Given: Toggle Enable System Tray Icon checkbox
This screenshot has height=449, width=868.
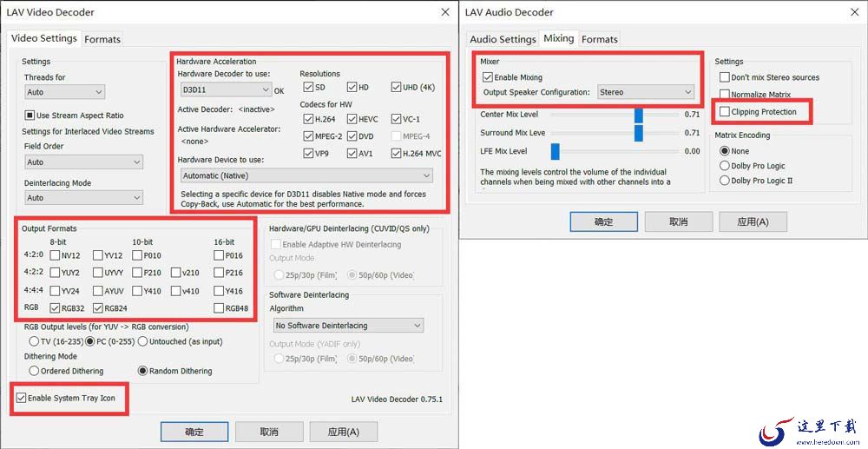Looking at the screenshot, I should click(21, 398).
